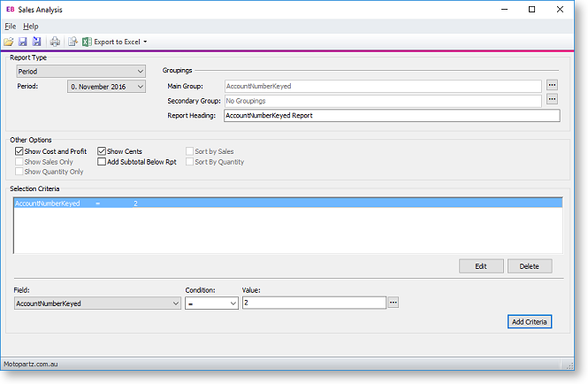Toggle Sort By Quantity checkbox
The image size is (588, 384).
point(190,162)
